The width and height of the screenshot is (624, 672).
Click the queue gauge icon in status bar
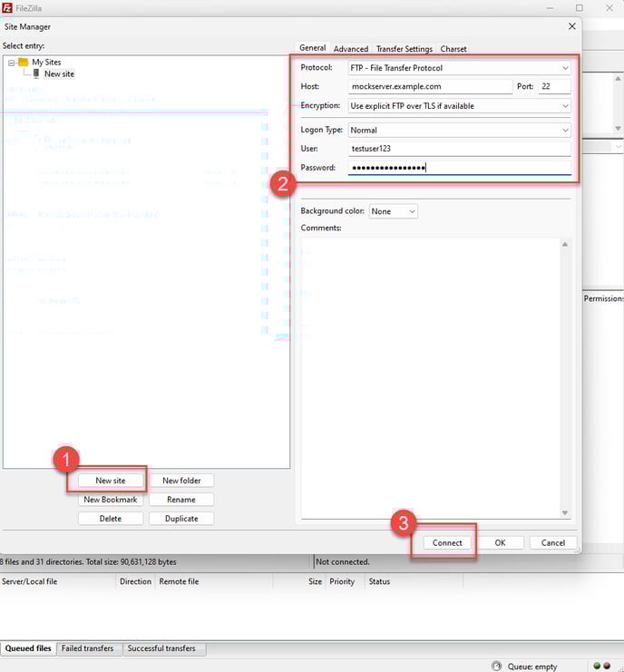click(x=496, y=666)
